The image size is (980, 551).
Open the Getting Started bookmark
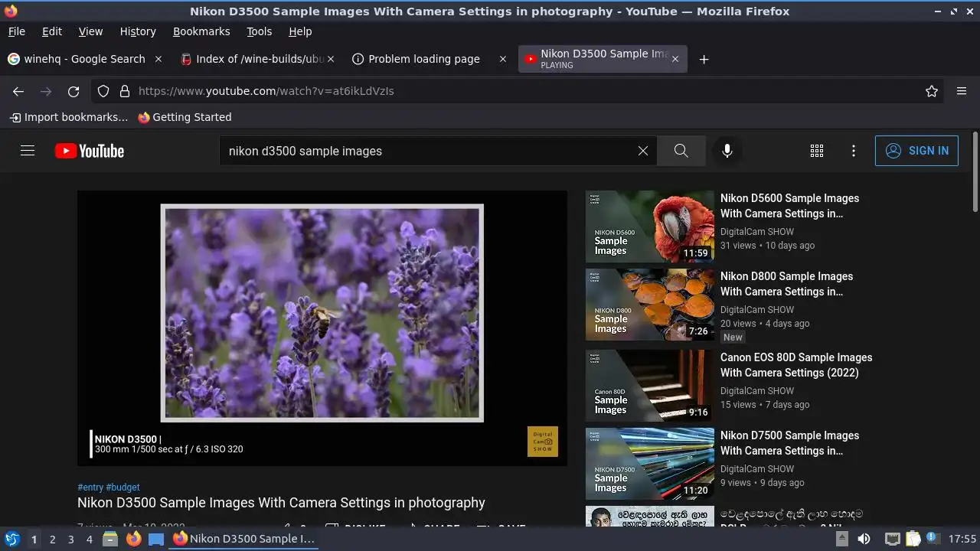(x=185, y=117)
